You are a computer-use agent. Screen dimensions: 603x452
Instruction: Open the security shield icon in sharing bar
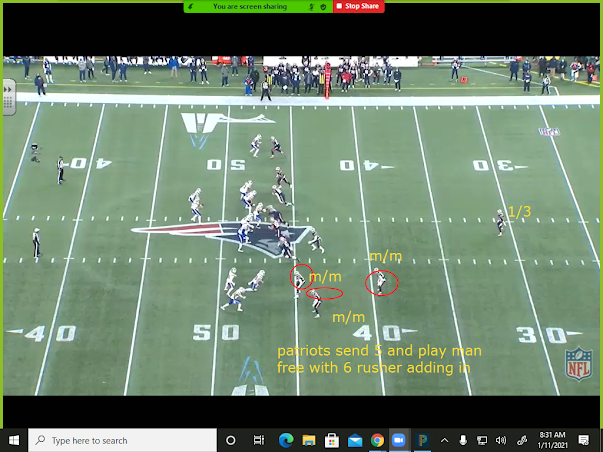[x=323, y=7]
